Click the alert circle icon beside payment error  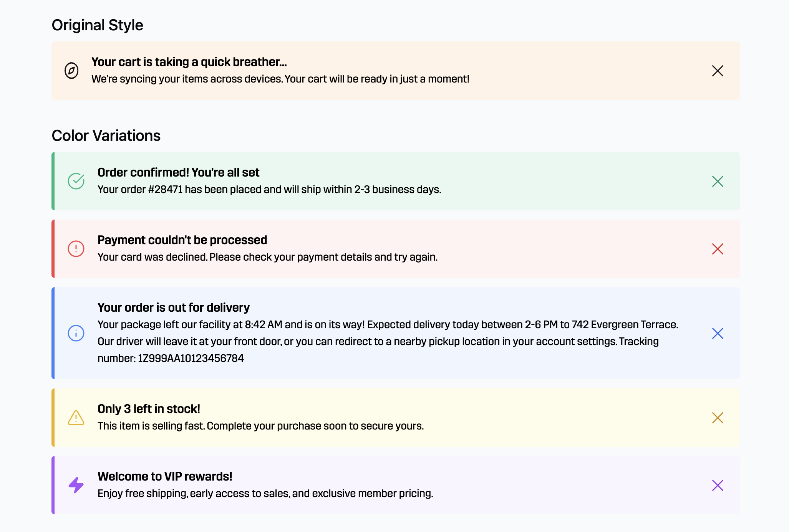pos(76,249)
